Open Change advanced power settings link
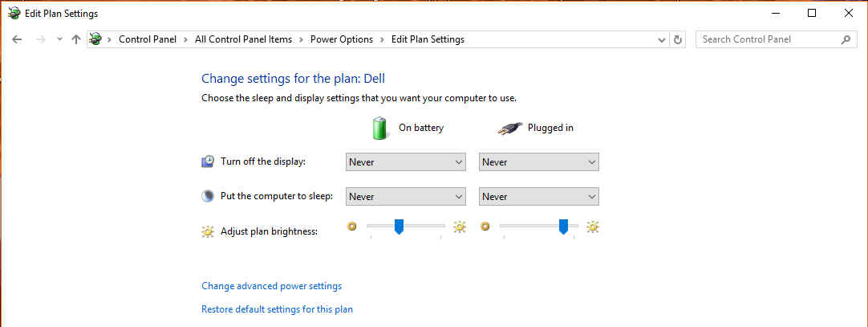Image resolution: width=868 pixels, height=327 pixels. coord(272,286)
